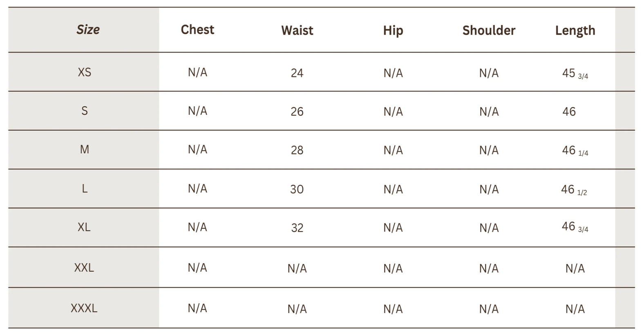Select the S size row label
Image resolution: width=644 pixels, height=335 pixels.
point(85,111)
